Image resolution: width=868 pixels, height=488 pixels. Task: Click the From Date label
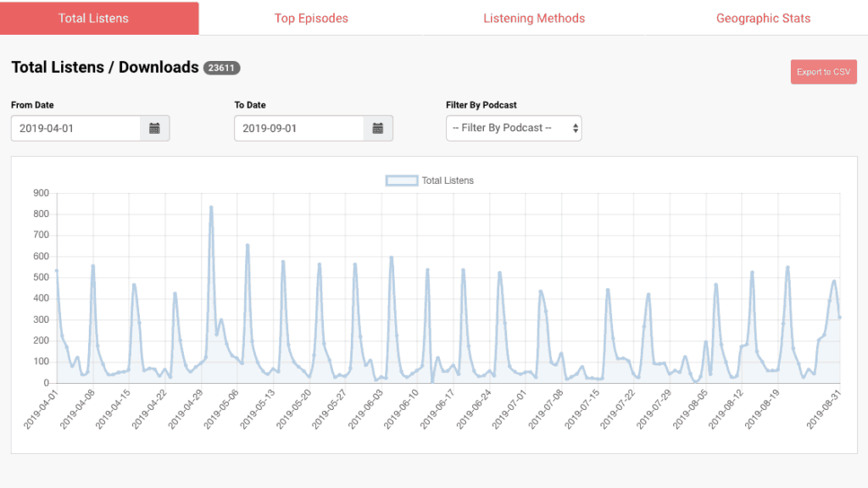33,104
